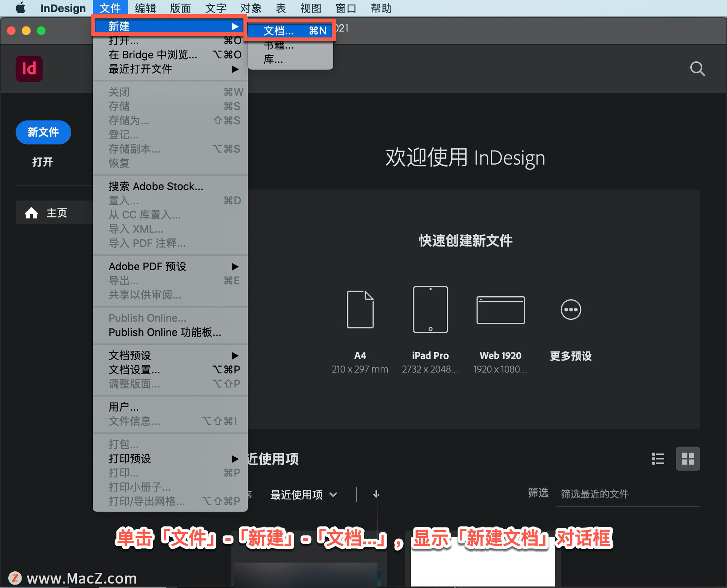Click the 更多预设 label

tap(571, 356)
